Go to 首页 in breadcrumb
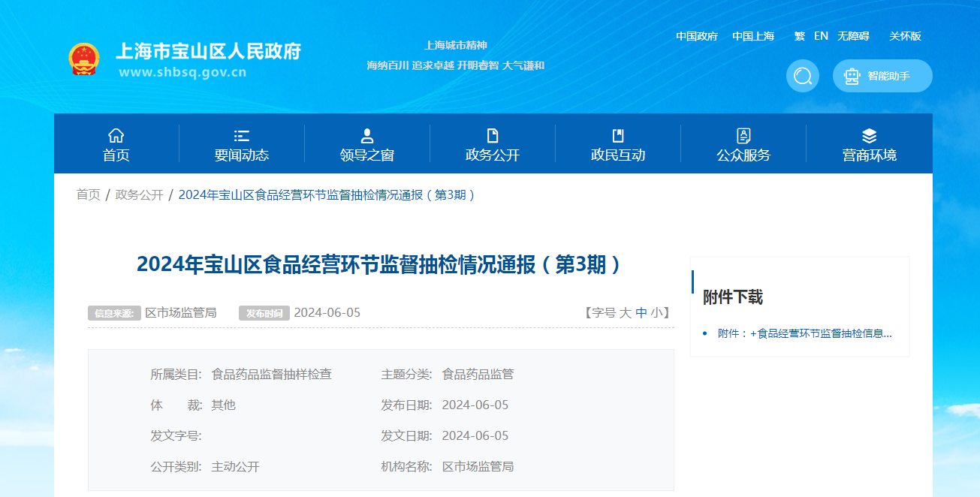The width and height of the screenshot is (980, 497). pos(88,195)
